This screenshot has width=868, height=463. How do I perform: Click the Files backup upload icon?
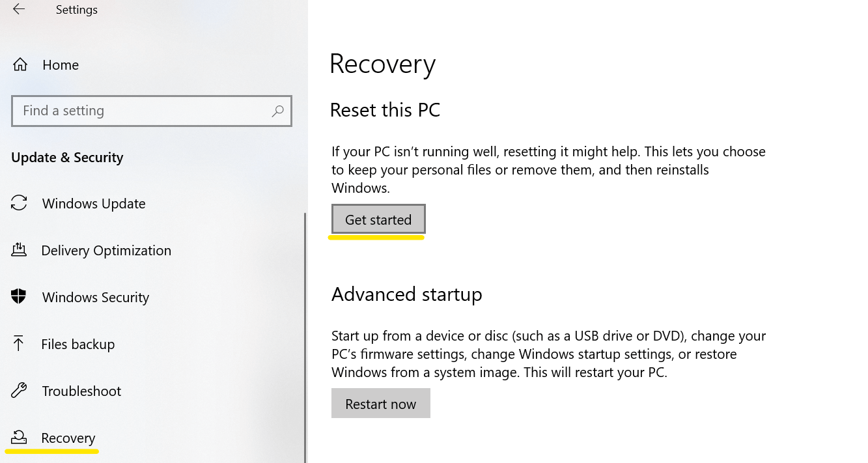19,344
